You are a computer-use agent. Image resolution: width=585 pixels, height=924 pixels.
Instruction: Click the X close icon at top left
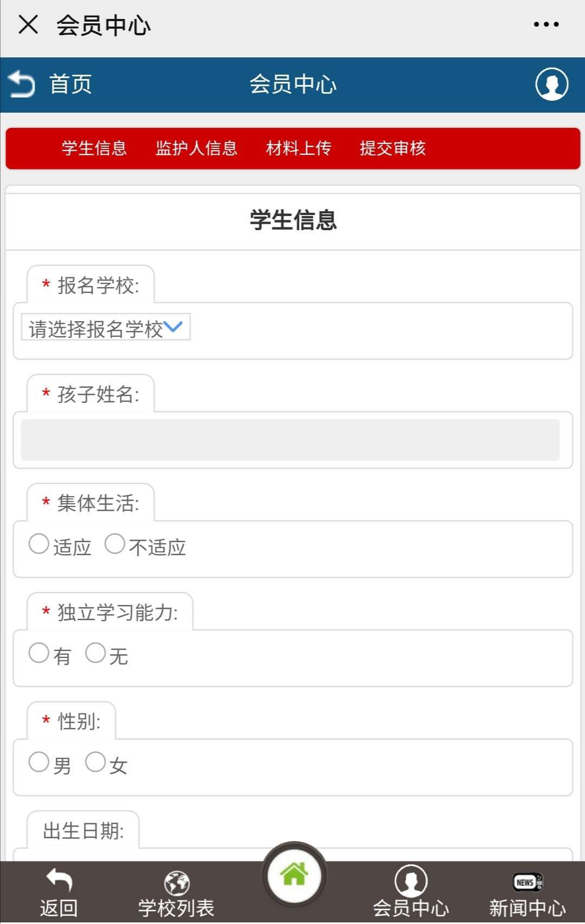tap(28, 24)
